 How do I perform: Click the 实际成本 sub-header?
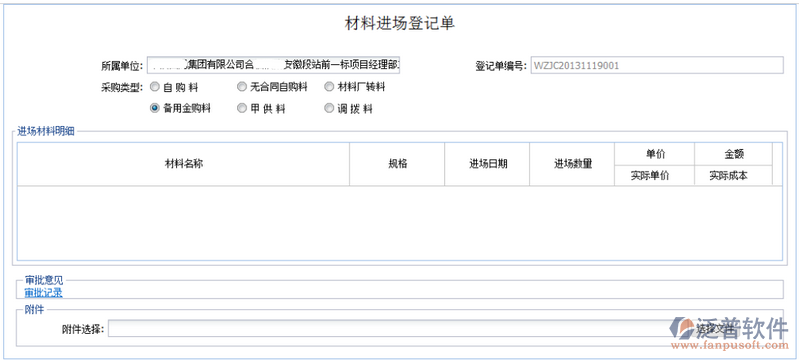click(734, 175)
